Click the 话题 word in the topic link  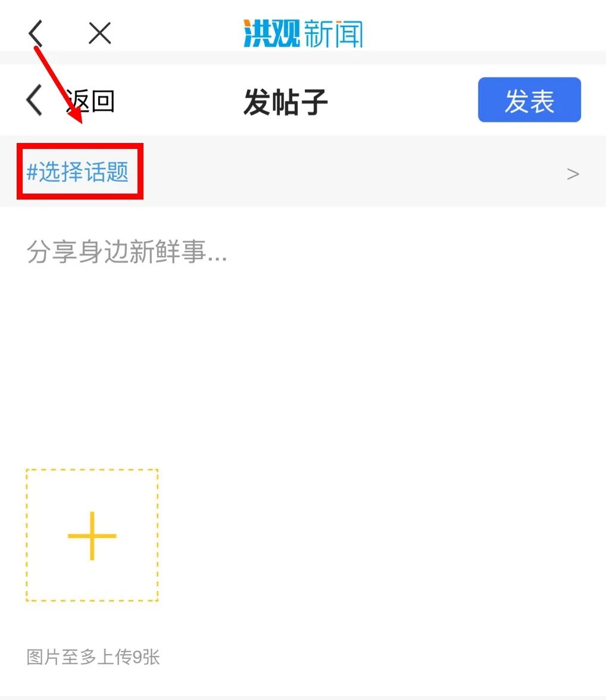coord(107,172)
